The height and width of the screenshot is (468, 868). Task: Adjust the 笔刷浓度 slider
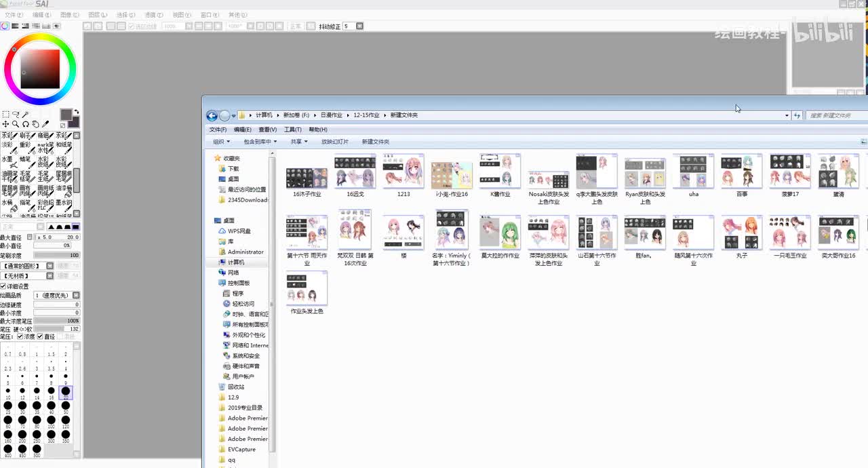click(x=56, y=255)
